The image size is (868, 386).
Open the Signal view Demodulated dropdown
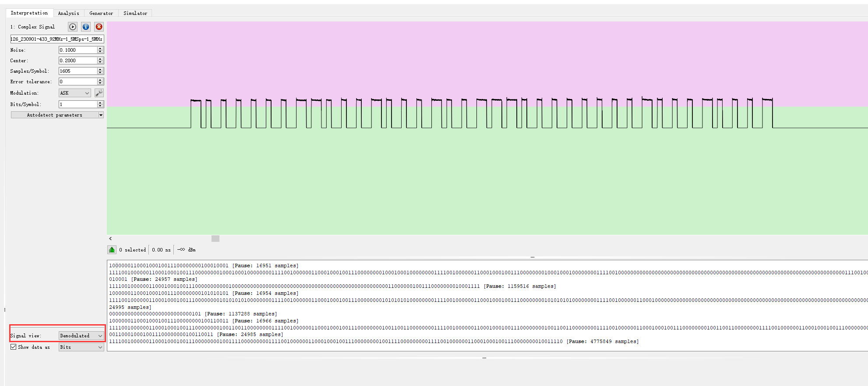click(x=81, y=336)
